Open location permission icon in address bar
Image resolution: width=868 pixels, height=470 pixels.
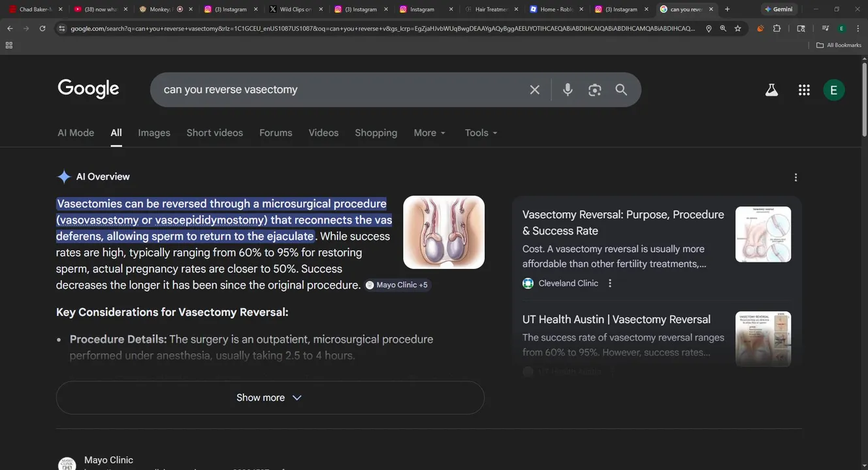(709, 29)
